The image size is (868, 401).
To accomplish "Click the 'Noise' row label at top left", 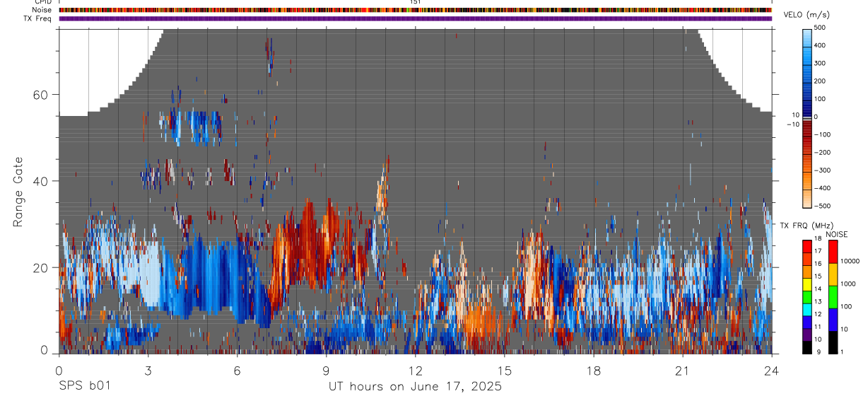I will pyautogui.click(x=42, y=10).
